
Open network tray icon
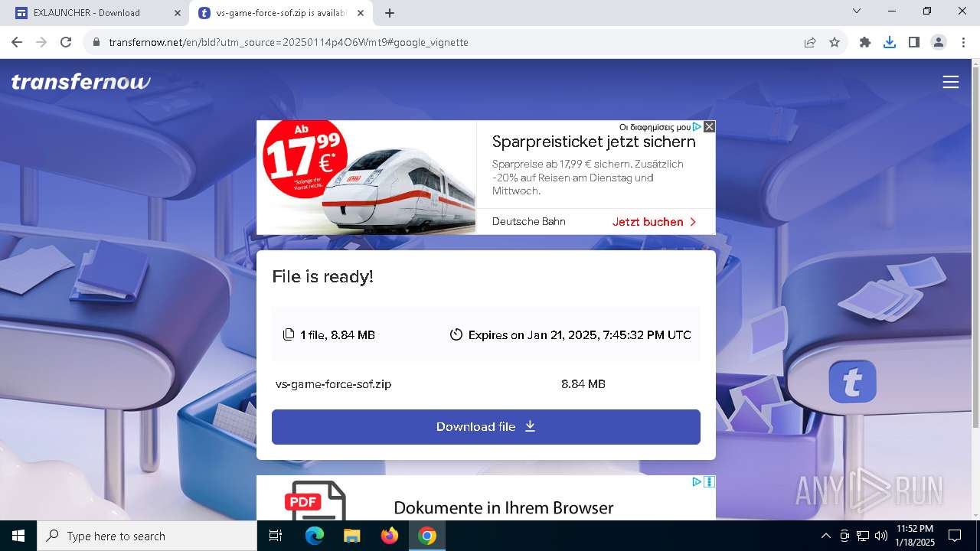pyautogui.click(x=863, y=536)
